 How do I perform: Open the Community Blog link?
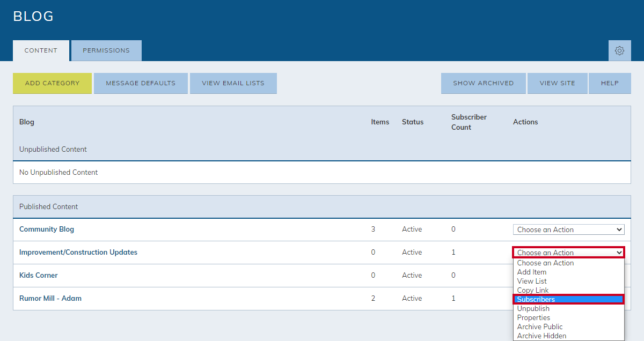pos(47,229)
